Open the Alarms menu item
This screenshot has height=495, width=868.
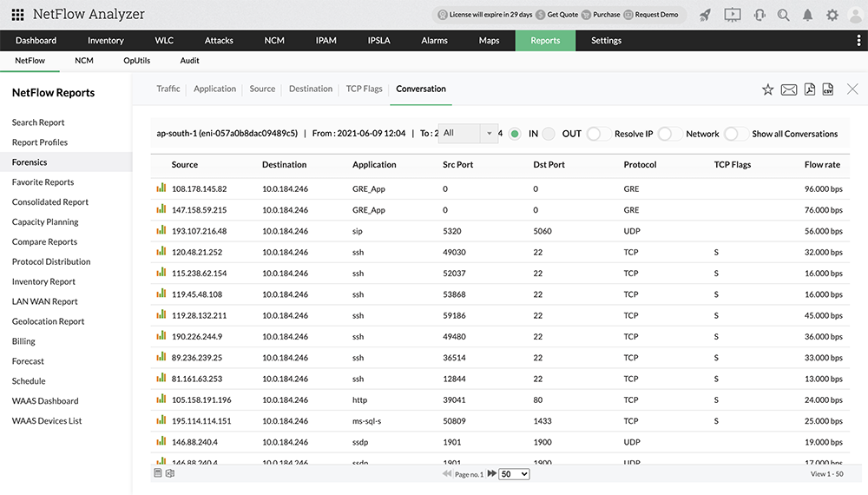pos(434,41)
